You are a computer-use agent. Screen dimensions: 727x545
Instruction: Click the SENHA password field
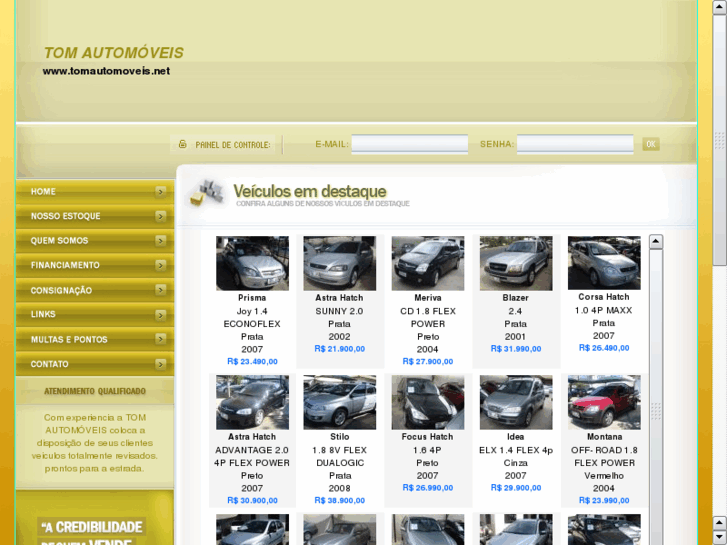pyautogui.click(x=575, y=144)
